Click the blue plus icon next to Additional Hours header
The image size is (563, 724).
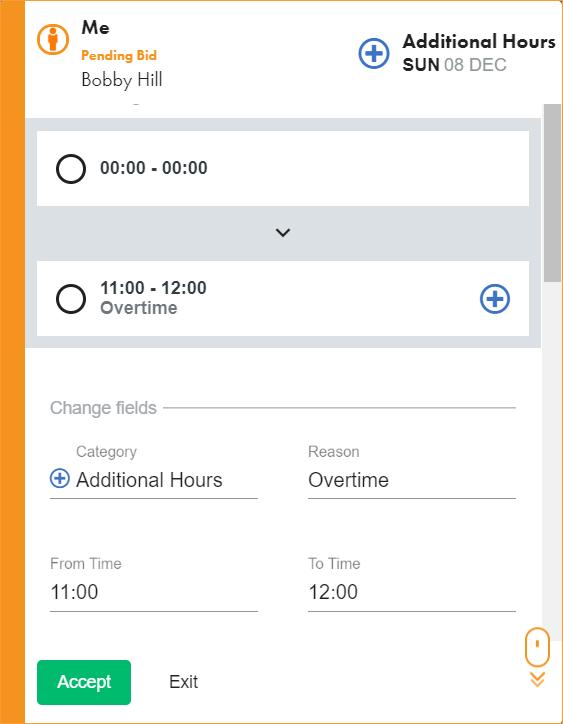374,54
